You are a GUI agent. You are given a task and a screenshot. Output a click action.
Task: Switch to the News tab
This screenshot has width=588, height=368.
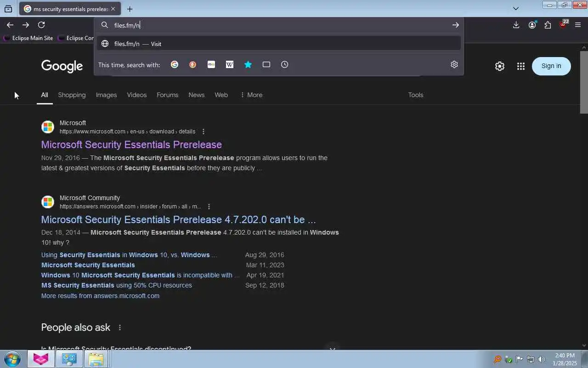pyautogui.click(x=196, y=95)
